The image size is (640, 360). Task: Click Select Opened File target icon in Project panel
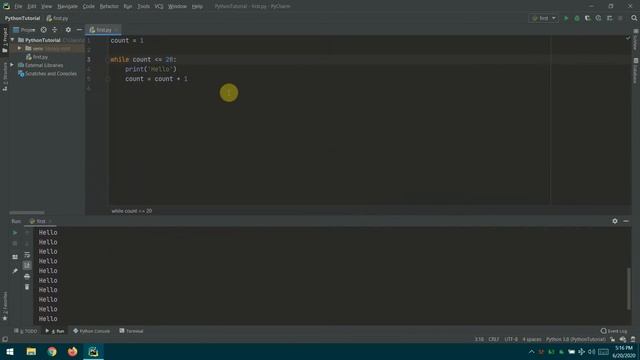point(43,30)
